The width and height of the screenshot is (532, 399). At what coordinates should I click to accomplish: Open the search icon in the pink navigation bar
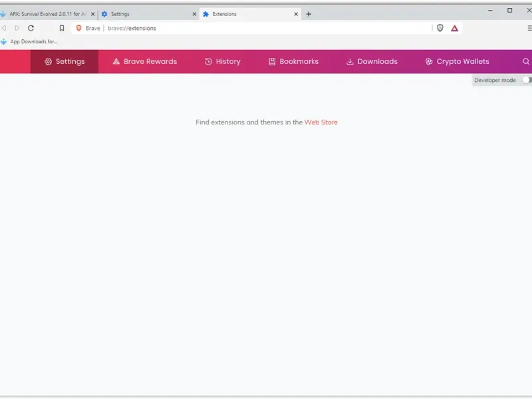coord(526,61)
